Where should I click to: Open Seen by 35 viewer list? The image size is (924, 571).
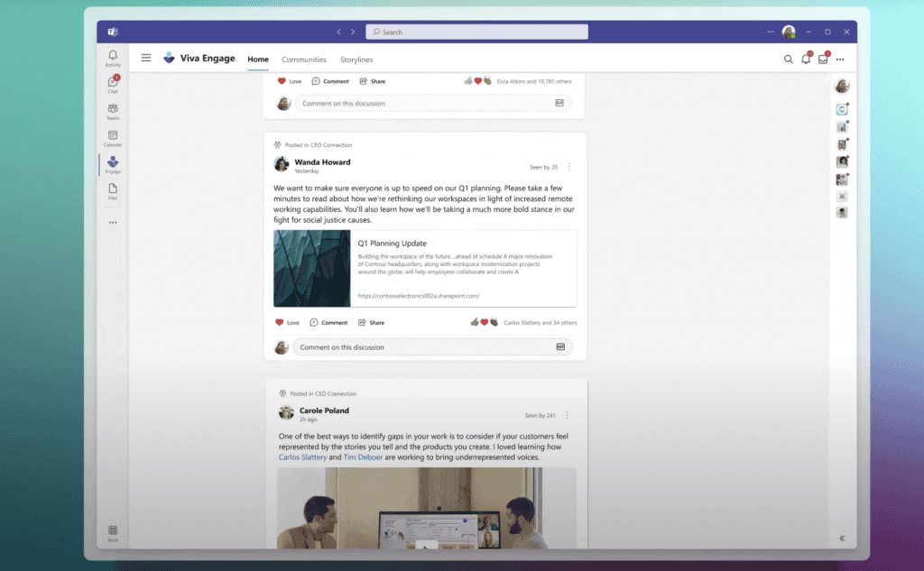(543, 168)
